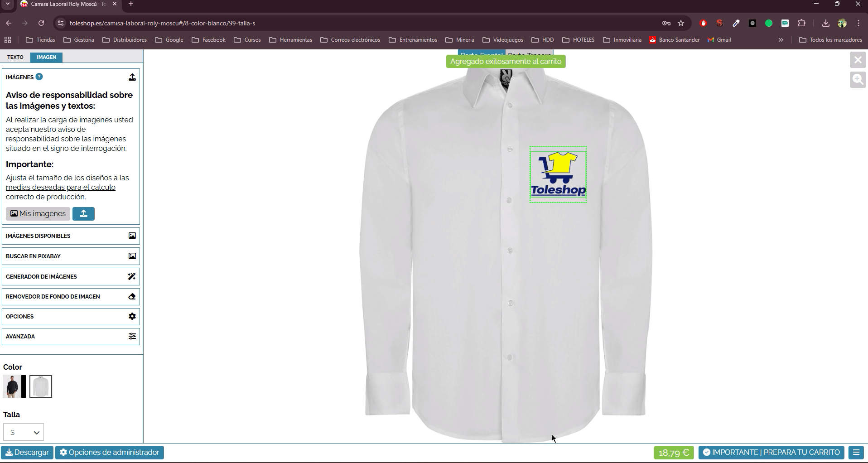Select the Toleshop logo on the shirt

pyautogui.click(x=558, y=174)
